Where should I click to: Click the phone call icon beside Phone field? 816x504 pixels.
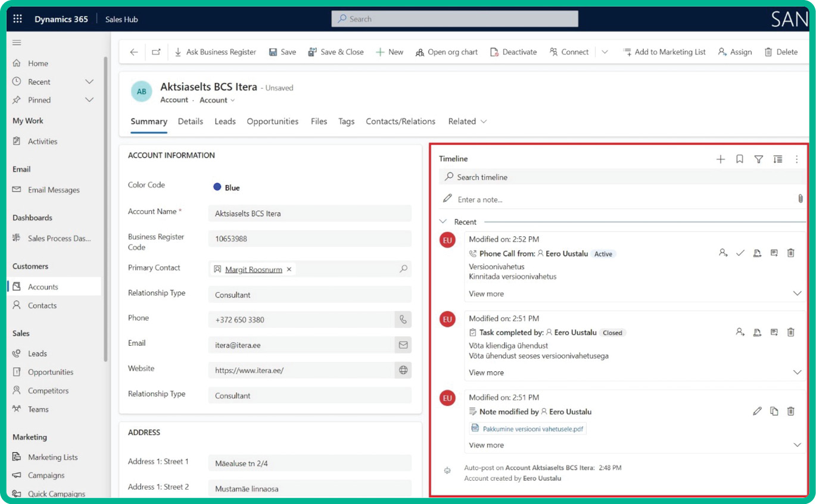coord(403,320)
